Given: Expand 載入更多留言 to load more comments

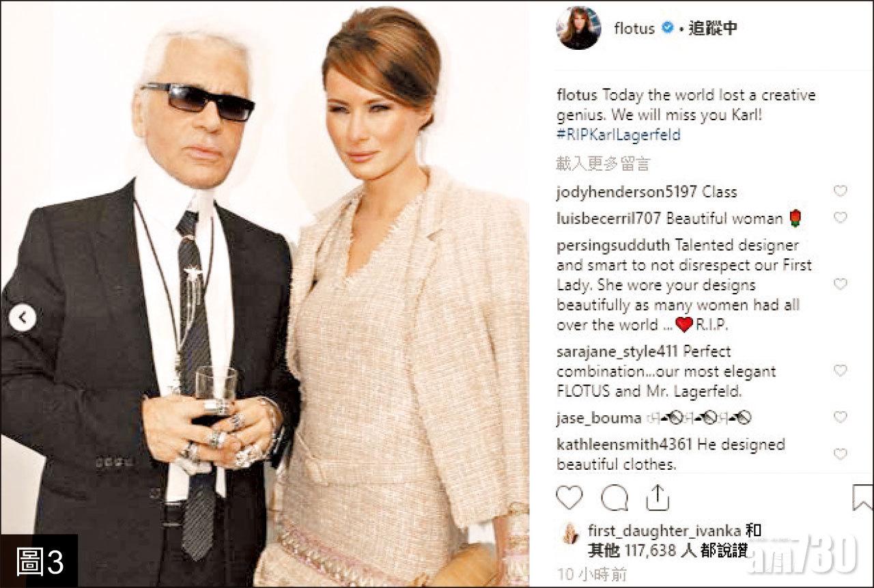Looking at the screenshot, I should (x=603, y=163).
